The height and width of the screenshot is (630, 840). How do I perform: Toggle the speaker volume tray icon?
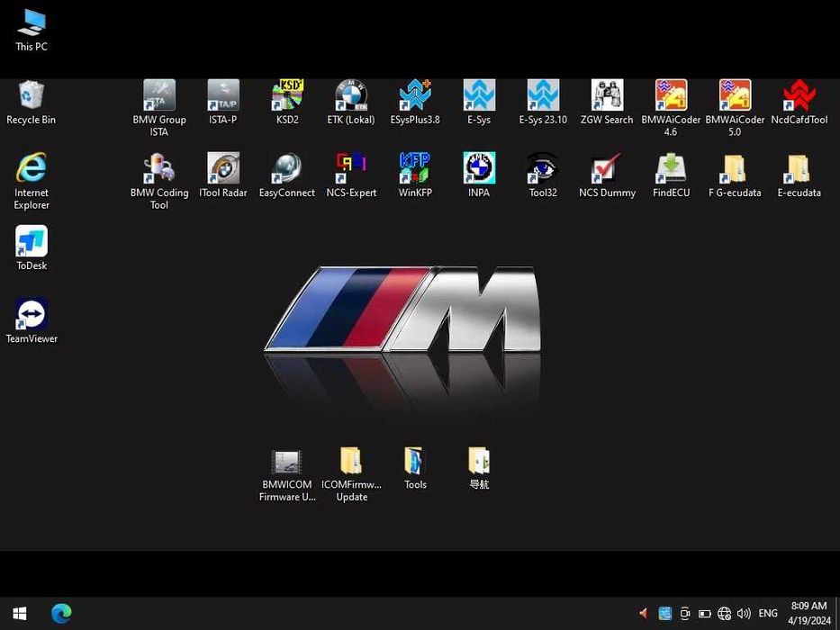(744, 614)
